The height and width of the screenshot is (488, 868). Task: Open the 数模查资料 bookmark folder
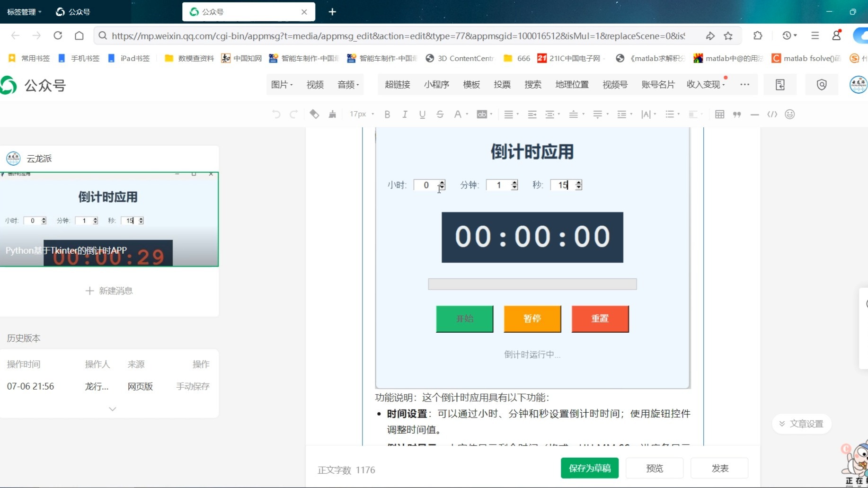coord(189,58)
